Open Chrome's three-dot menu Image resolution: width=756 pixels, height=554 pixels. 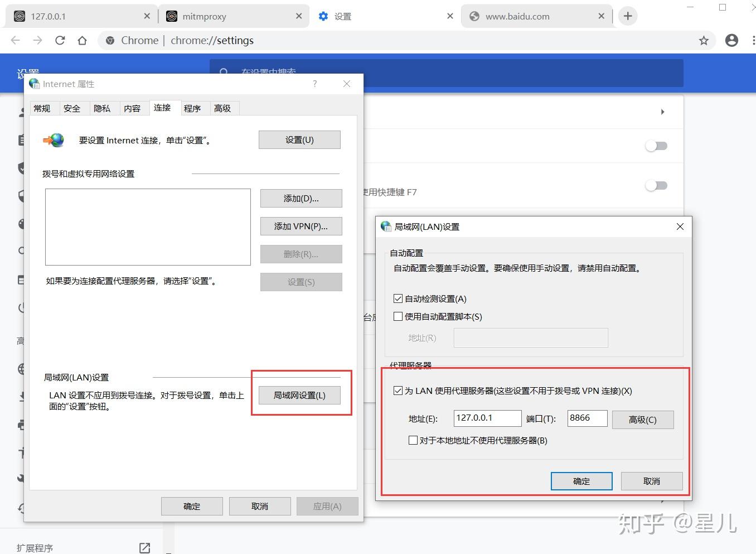pyautogui.click(x=753, y=40)
